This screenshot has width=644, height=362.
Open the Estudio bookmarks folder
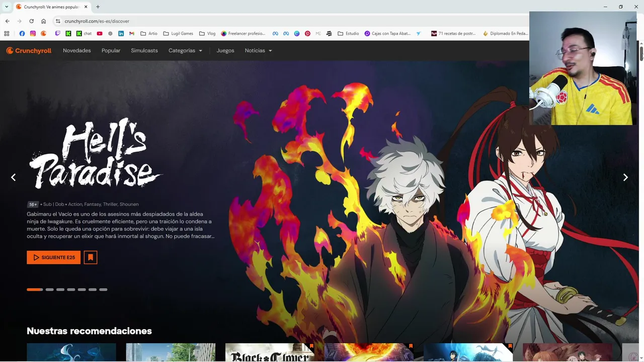(348, 34)
